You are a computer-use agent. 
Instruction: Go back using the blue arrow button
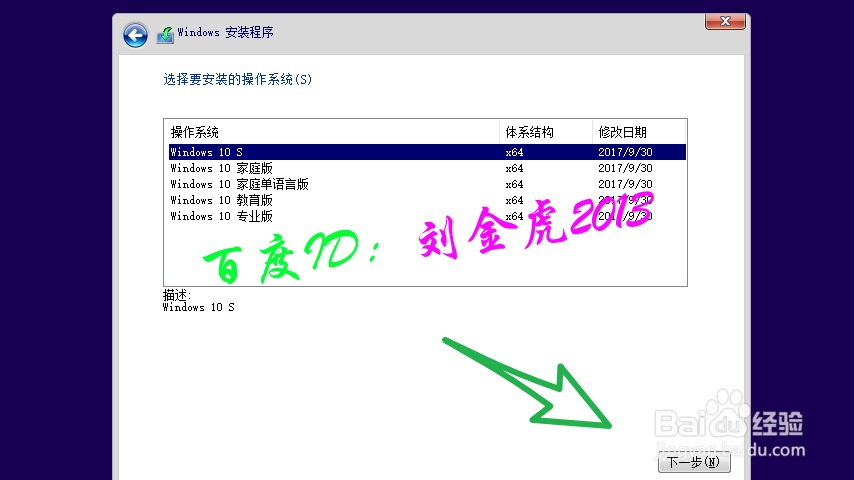pyautogui.click(x=135, y=35)
